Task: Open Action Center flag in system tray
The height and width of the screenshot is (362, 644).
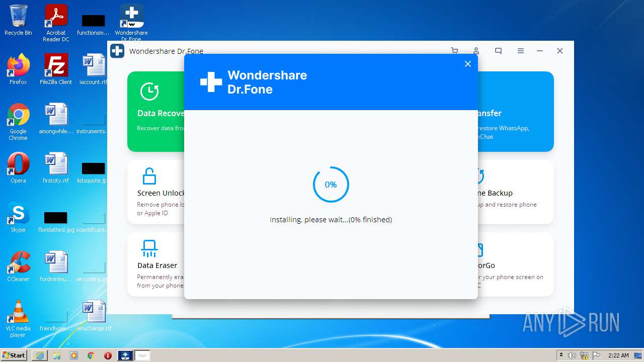Action: (596, 355)
